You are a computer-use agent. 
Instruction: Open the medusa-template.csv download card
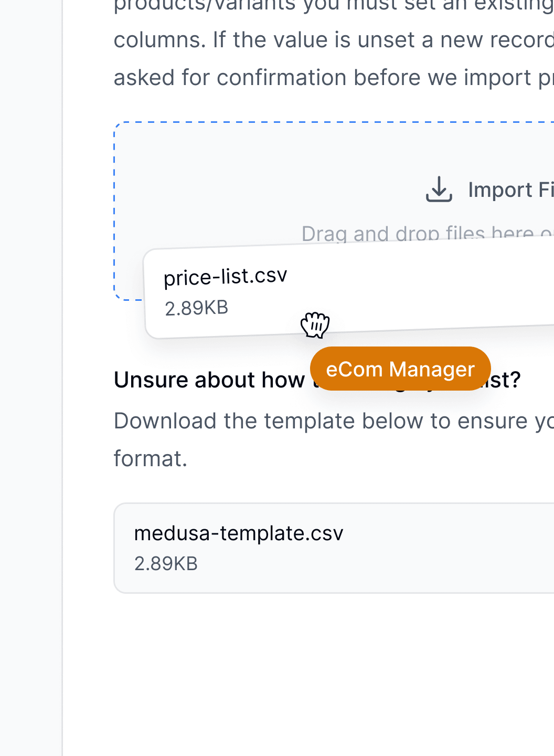coord(334,548)
